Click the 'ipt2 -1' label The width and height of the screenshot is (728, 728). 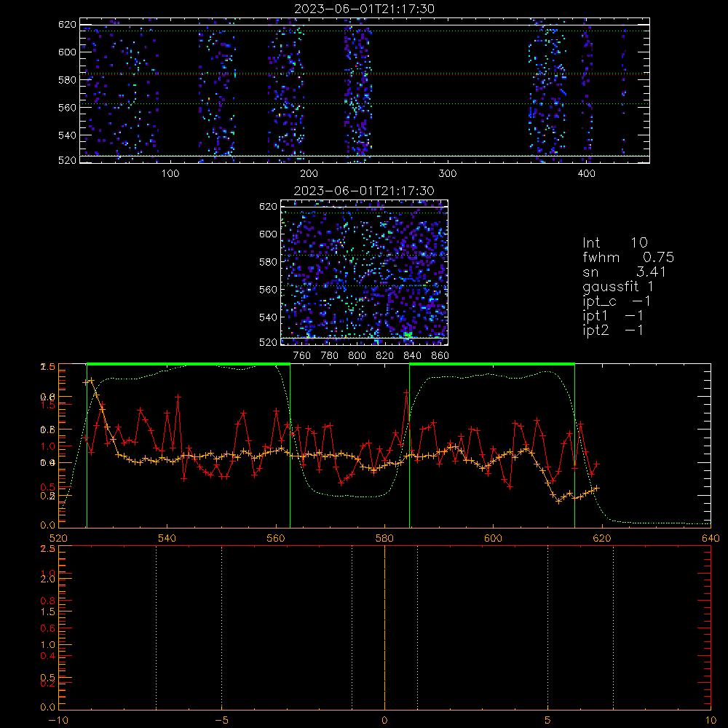[x=613, y=330]
